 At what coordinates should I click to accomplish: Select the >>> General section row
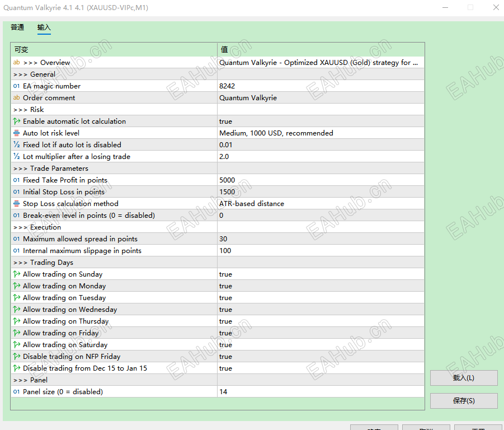218,74
